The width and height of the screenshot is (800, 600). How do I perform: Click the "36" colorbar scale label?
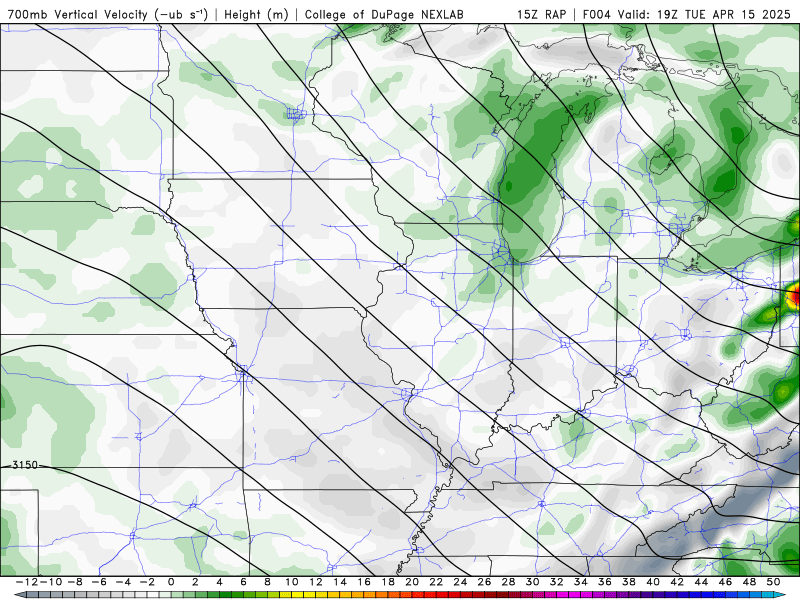(x=605, y=582)
